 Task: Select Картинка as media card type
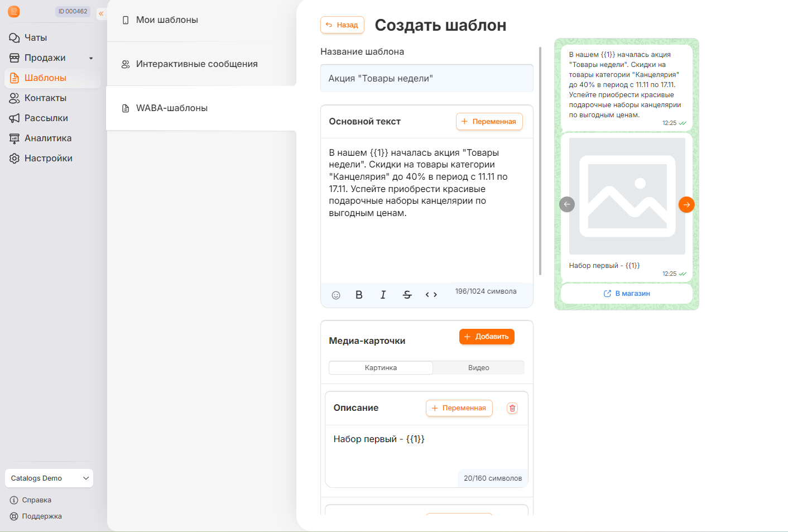pyautogui.click(x=381, y=368)
